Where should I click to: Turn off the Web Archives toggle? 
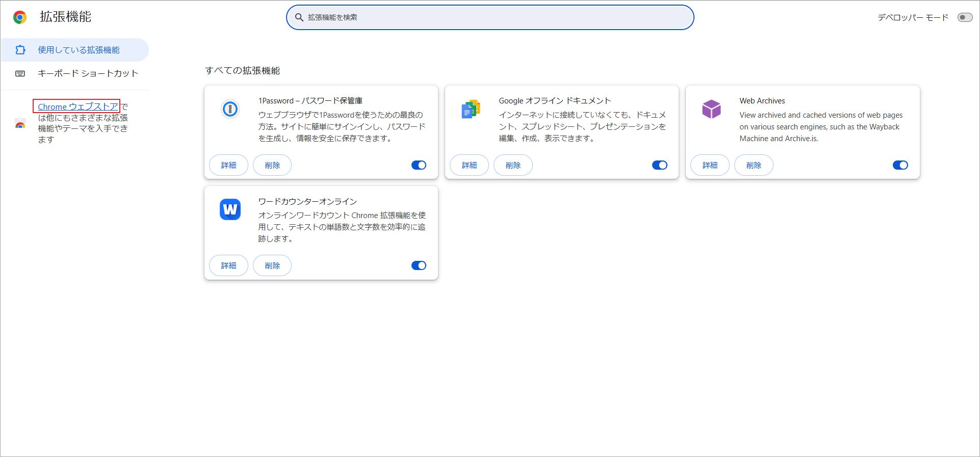900,165
